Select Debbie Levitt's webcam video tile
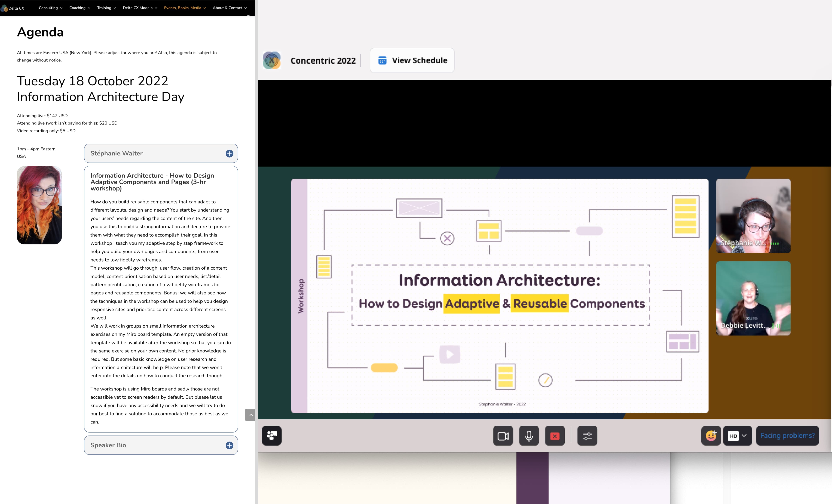The height and width of the screenshot is (504, 832). [753, 298]
